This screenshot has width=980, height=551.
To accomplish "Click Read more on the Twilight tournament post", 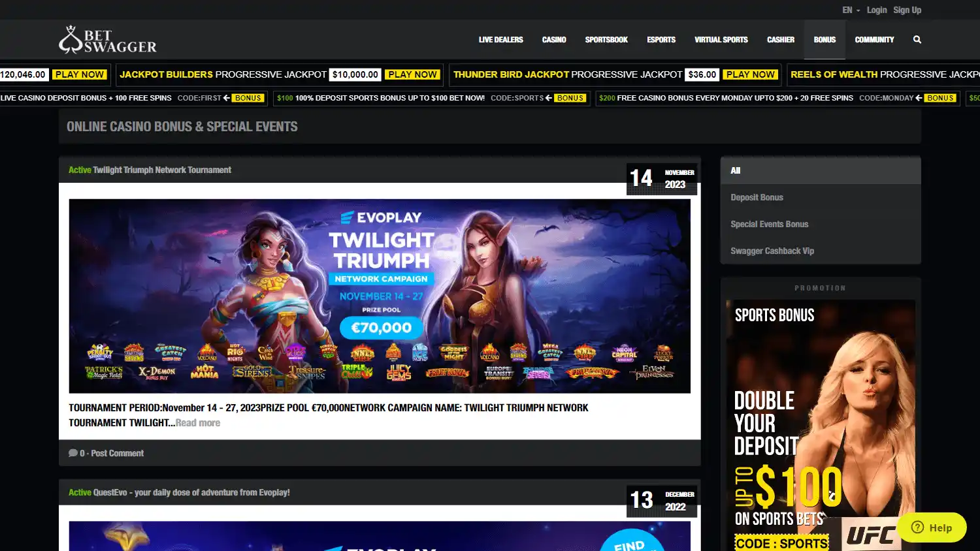I will (198, 423).
